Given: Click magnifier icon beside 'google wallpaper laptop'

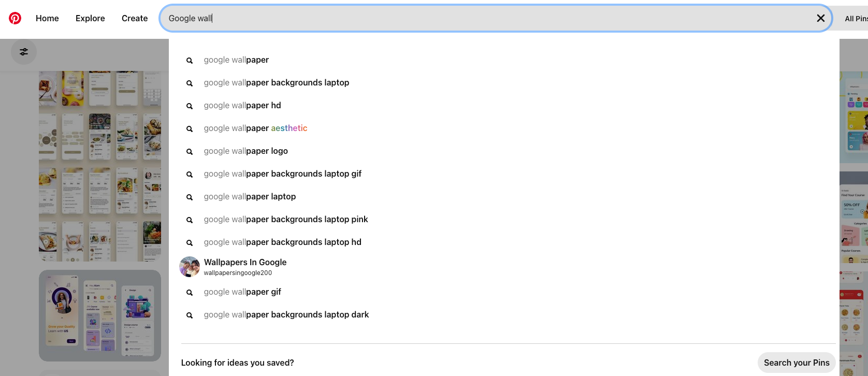Looking at the screenshot, I should pyautogui.click(x=190, y=197).
